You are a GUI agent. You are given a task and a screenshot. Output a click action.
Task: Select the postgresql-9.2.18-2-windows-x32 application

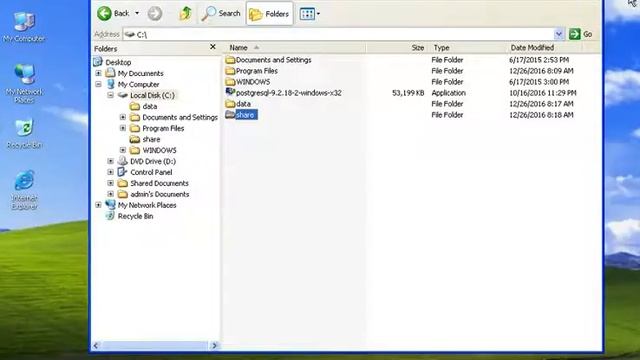[x=284, y=93]
